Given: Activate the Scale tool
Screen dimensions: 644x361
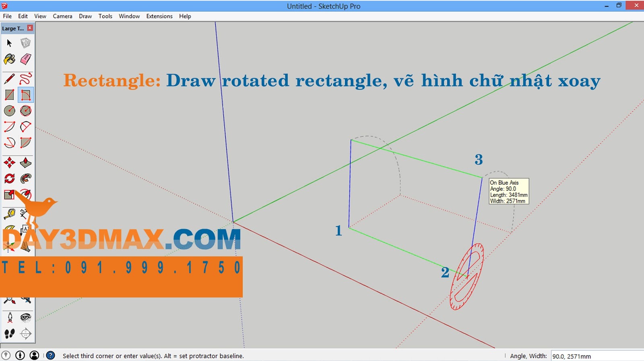Looking at the screenshot, I should (9, 195).
